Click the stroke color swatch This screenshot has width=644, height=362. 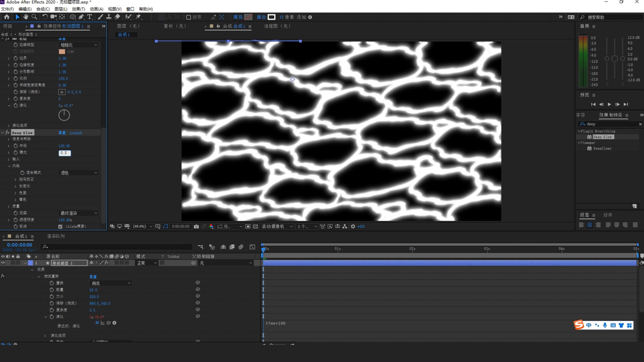272,17
